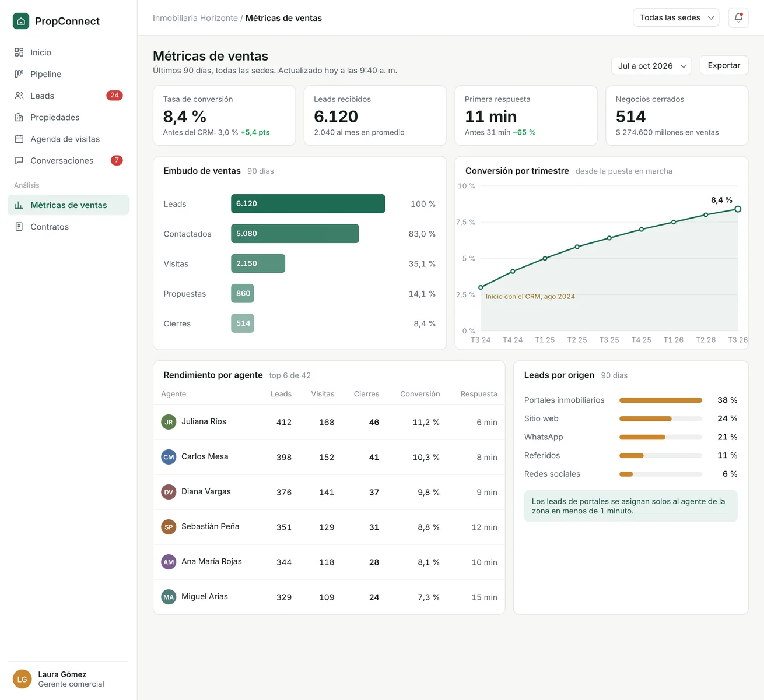Open notifications with the bell icon
This screenshot has width=764, height=700.
coord(738,17)
